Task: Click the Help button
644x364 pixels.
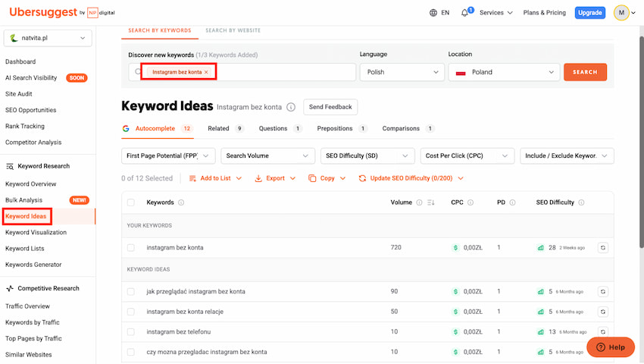Action: click(611, 347)
